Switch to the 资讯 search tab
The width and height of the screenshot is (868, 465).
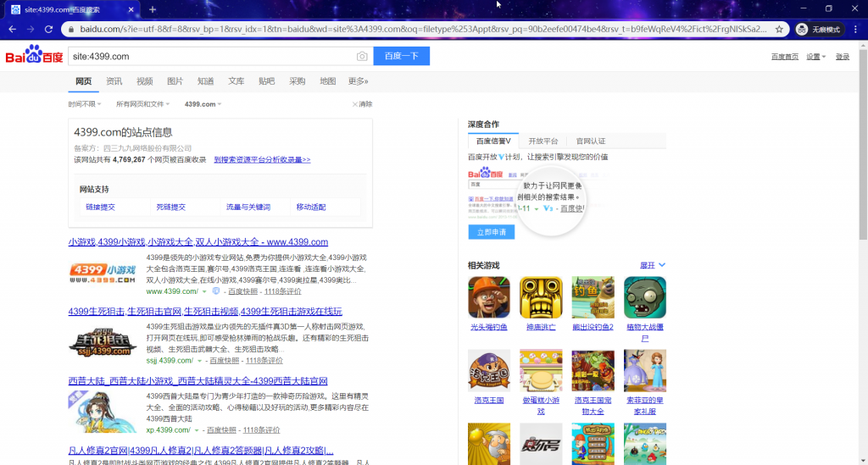[x=114, y=81]
